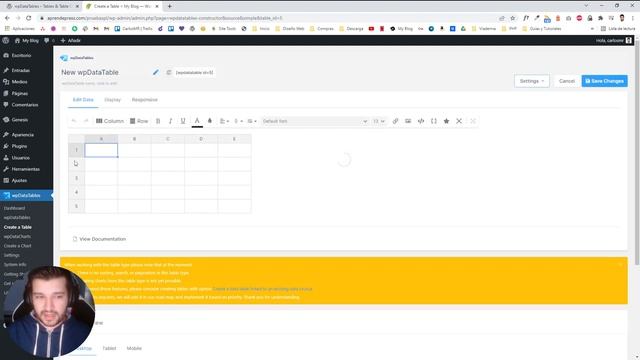This screenshot has width=640, height=360.
Task: Insert media image into cell
Action: [x=408, y=121]
